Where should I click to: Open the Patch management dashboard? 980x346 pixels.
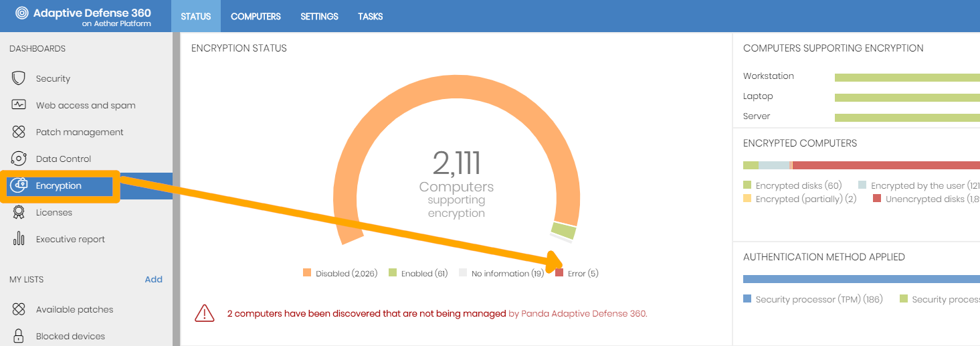click(80, 133)
